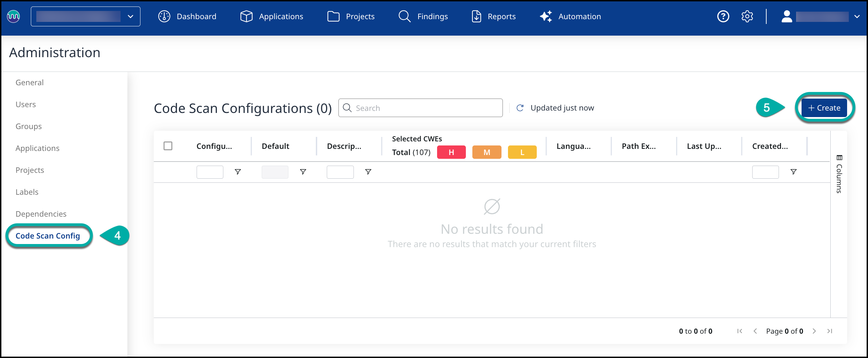This screenshot has width=868, height=358.
Task: Expand the Columns side panel
Action: pyautogui.click(x=839, y=174)
